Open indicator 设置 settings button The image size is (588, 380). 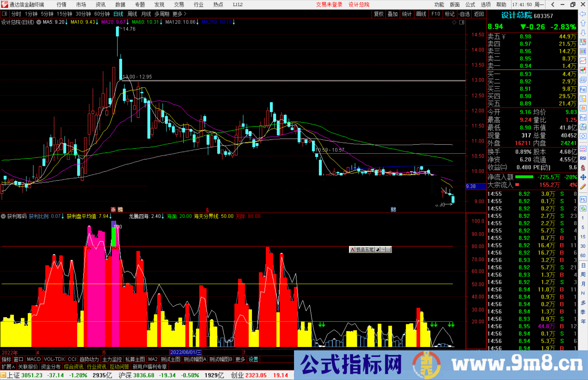pyautogui.click(x=253, y=360)
